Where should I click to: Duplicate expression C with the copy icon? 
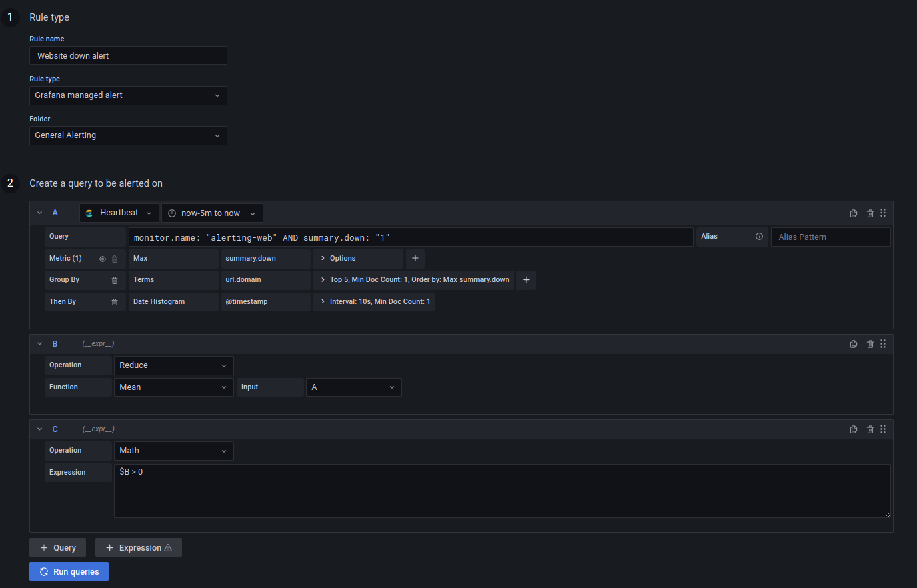pyautogui.click(x=854, y=429)
